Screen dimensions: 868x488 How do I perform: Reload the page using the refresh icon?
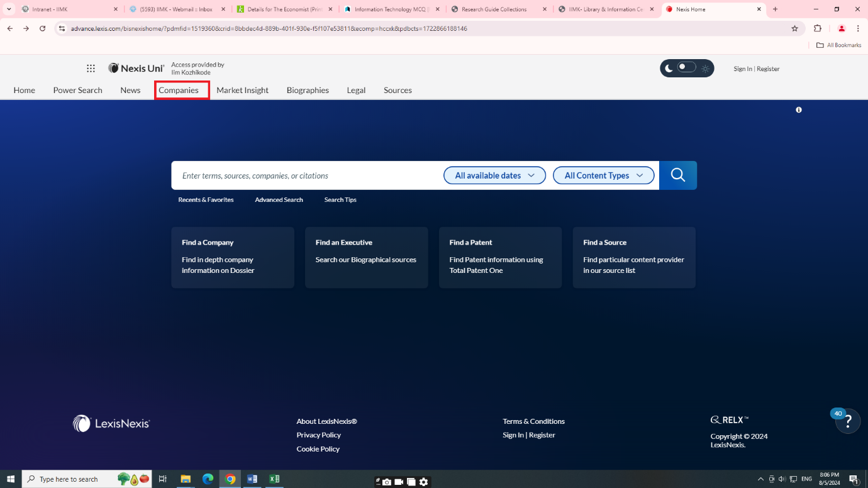[43, 28]
